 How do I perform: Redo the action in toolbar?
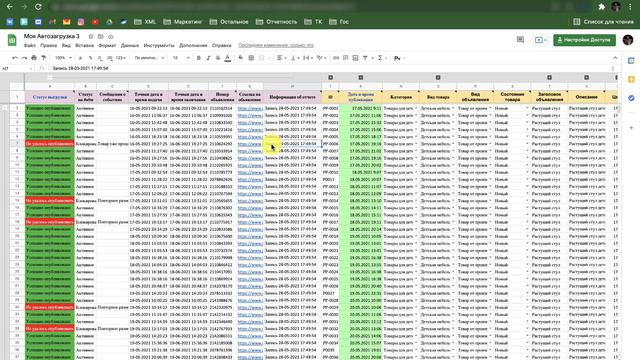click(24, 58)
